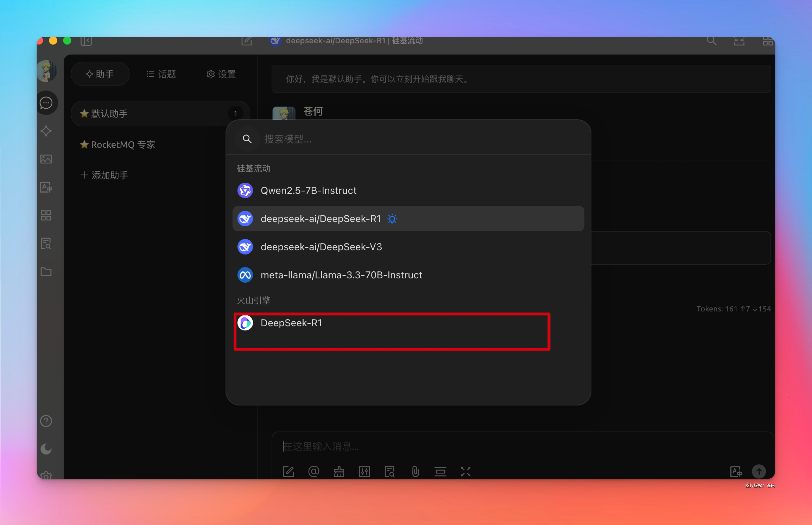812x525 pixels.
Task: Switch to the 设置 tab
Action: [x=221, y=74]
